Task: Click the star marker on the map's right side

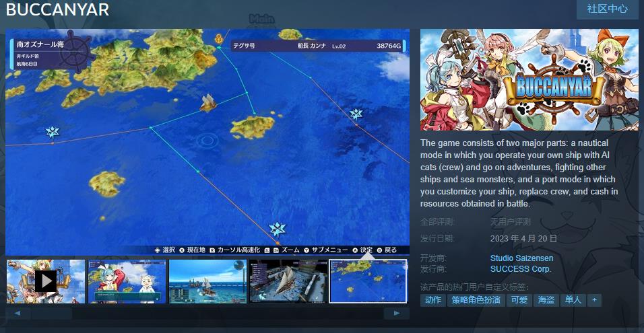Action: (x=356, y=114)
